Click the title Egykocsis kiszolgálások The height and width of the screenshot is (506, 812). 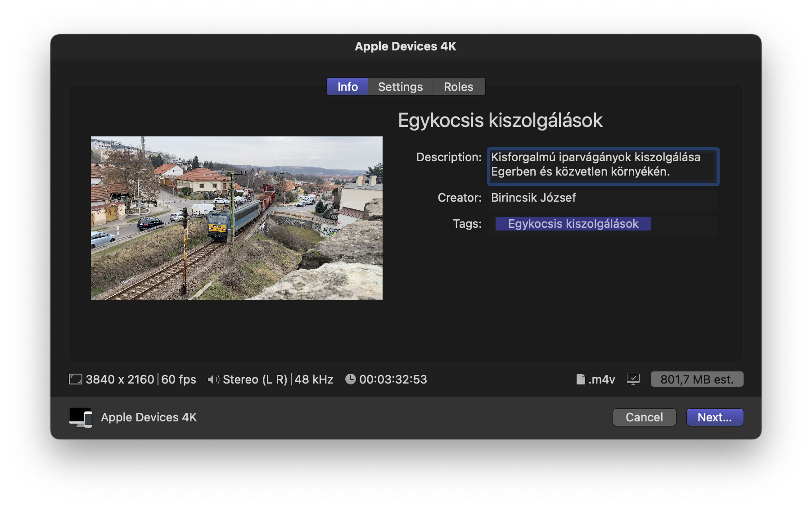coord(500,121)
